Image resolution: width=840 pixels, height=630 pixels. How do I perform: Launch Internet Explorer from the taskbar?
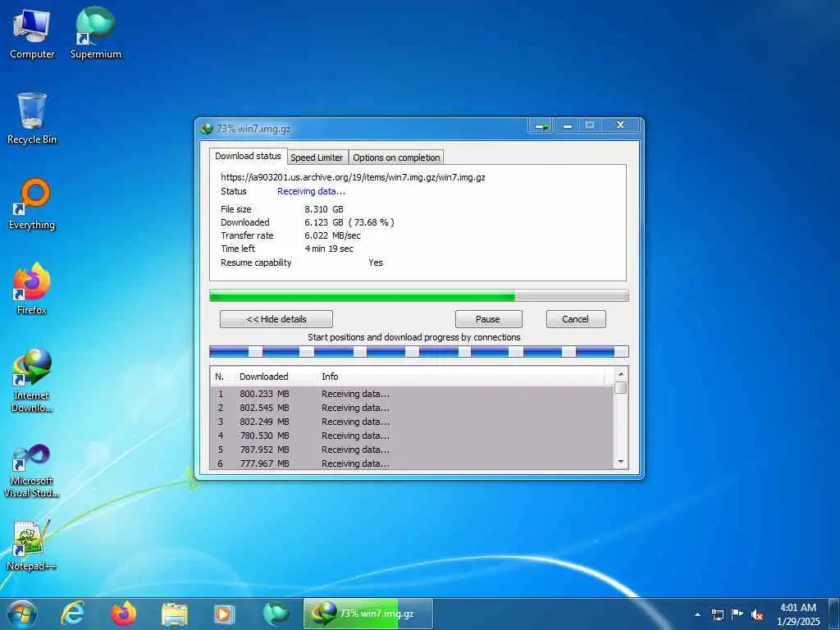pos(72,614)
